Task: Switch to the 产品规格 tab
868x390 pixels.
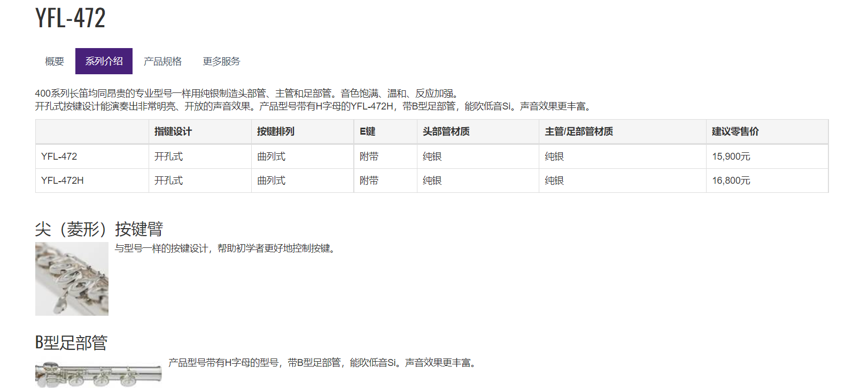Action: click(162, 61)
